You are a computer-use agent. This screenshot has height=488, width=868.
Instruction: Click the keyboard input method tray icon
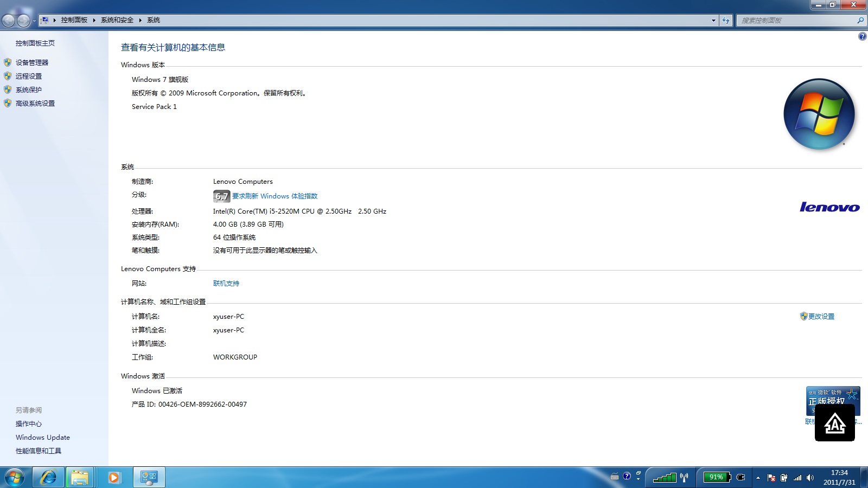point(615,477)
